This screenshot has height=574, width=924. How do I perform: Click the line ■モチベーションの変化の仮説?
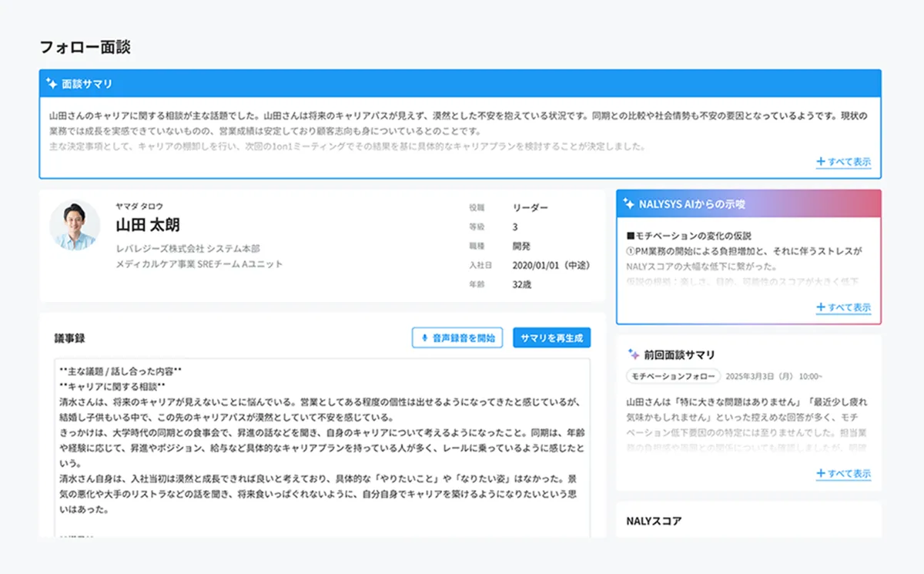tap(689, 236)
